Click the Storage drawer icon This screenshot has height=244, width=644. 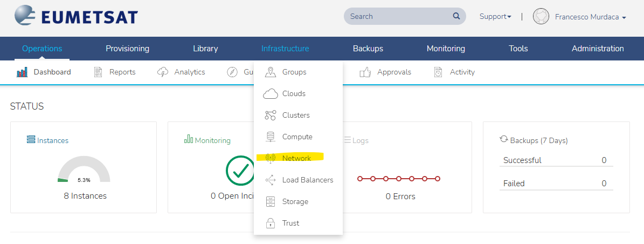(x=271, y=202)
